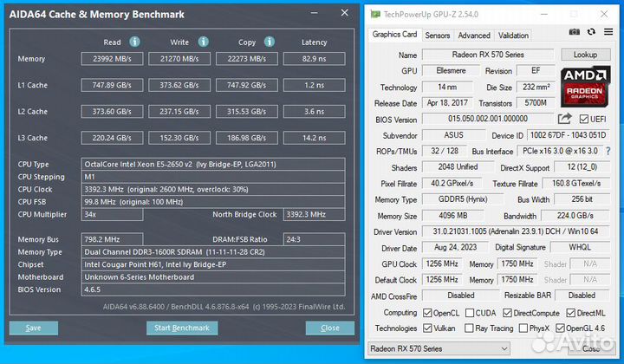This screenshot has width=624, height=364.
Task: Click the Read info icon in AIDA64
Action: tap(135, 42)
